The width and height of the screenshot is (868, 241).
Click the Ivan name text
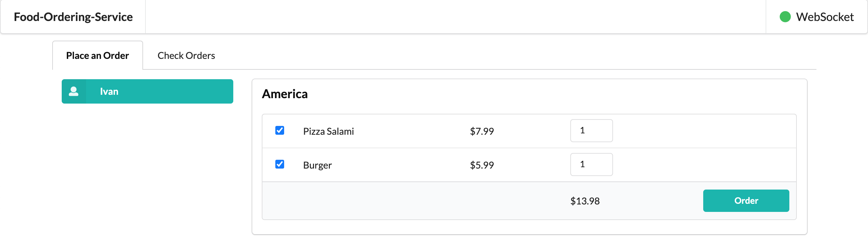coord(109,91)
